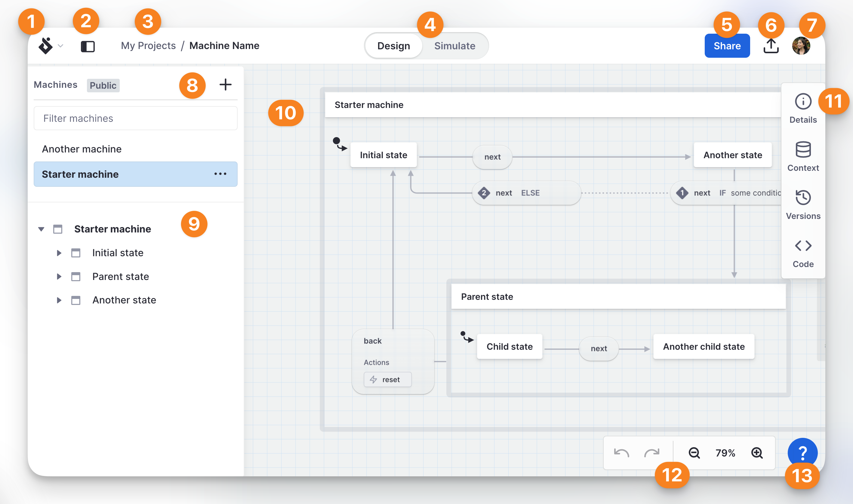
Task: Click the XState logo icon
Action: pyautogui.click(x=47, y=45)
